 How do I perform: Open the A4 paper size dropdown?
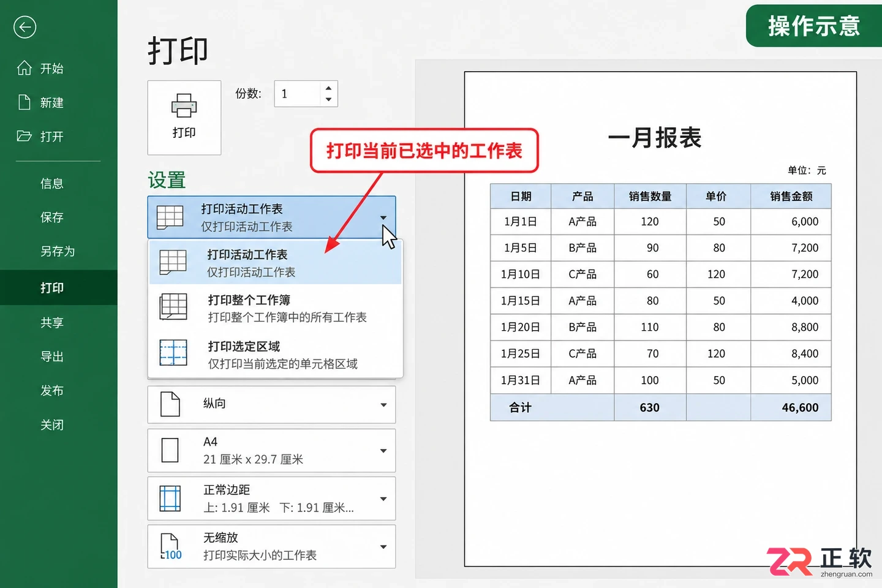click(383, 451)
